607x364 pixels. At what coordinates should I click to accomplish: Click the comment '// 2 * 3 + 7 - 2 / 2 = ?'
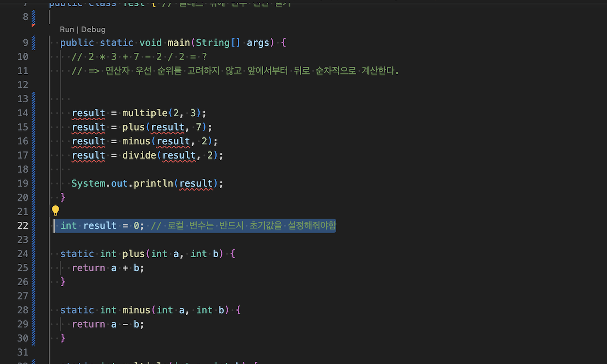pos(139,57)
